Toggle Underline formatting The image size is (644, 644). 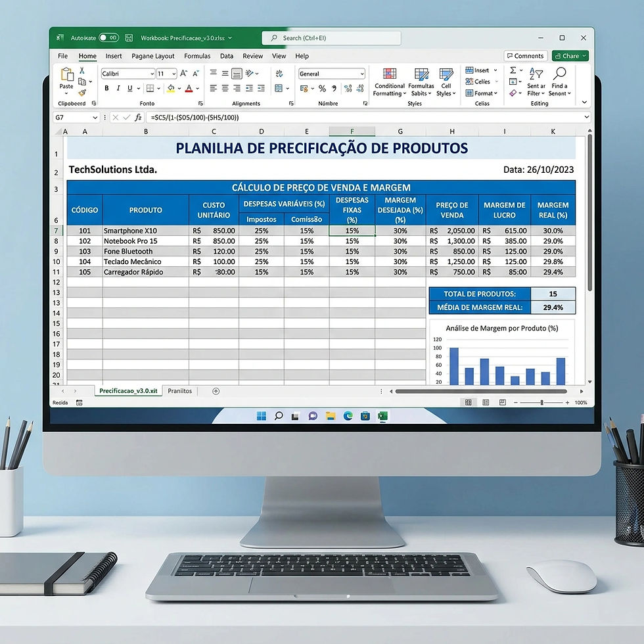130,88
